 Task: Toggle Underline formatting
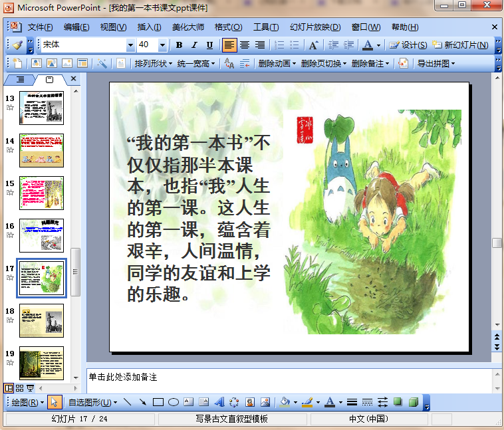209,45
